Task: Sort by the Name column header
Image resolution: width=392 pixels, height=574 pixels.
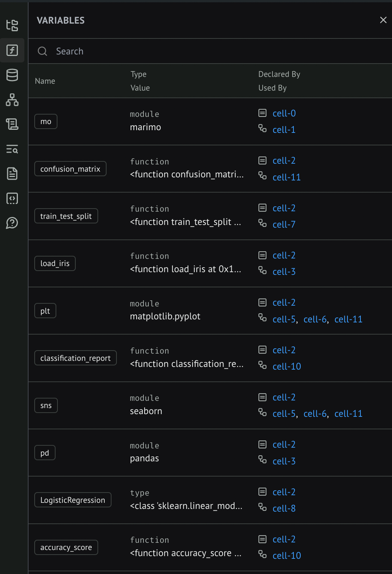Action: [x=45, y=81]
